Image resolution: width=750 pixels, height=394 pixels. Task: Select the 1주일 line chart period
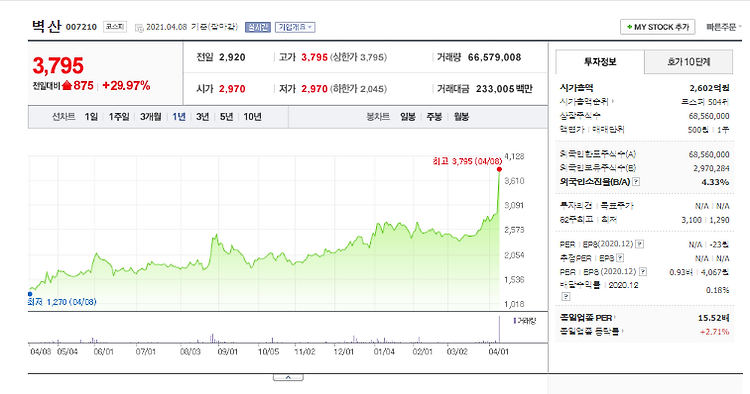coord(119,117)
